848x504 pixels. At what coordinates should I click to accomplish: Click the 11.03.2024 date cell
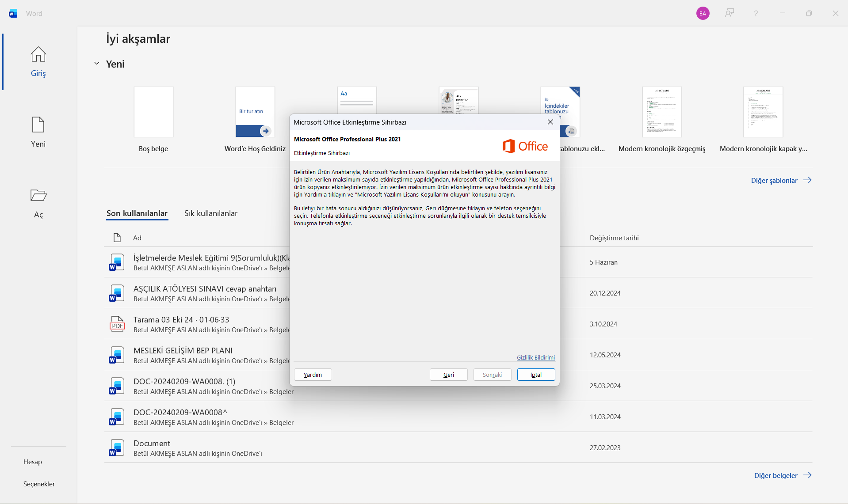coord(605,417)
